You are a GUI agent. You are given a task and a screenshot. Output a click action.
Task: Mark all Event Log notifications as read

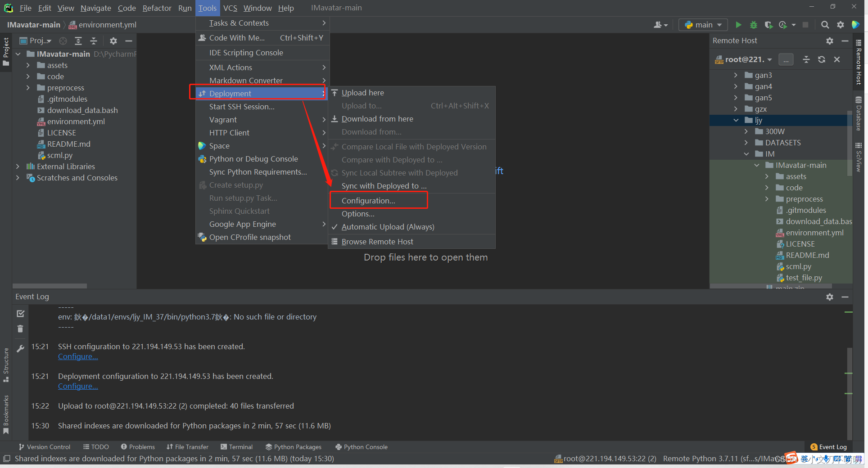pyautogui.click(x=20, y=314)
